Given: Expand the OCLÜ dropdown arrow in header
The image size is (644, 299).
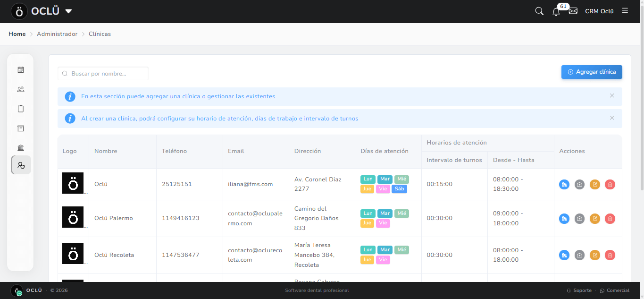Looking at the screenshot, I should coord(68,11).
